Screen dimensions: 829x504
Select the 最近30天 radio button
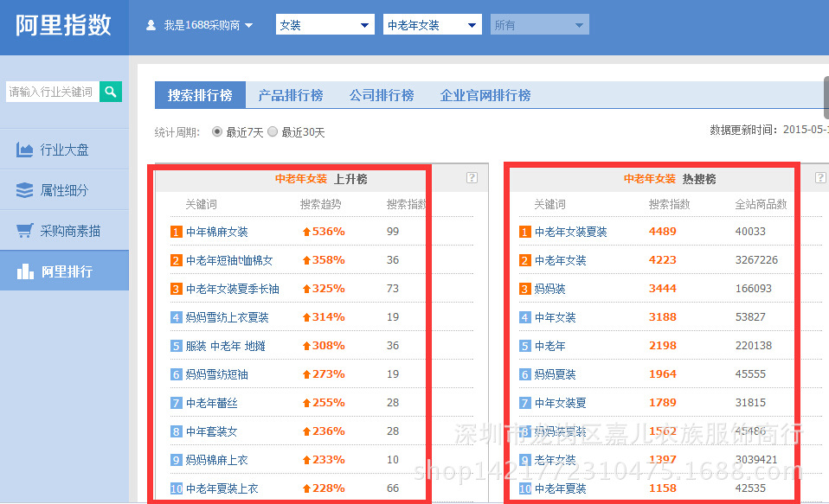tap(273, 132)
